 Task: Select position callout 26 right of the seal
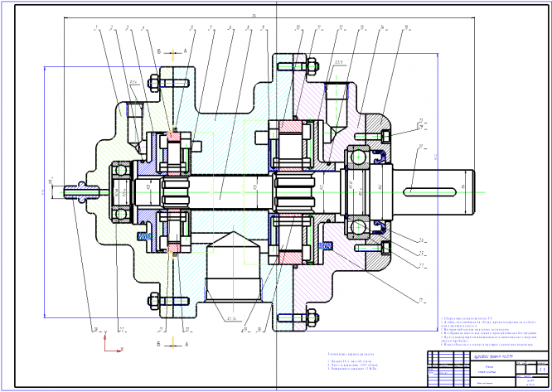click(x=421, y=240)
